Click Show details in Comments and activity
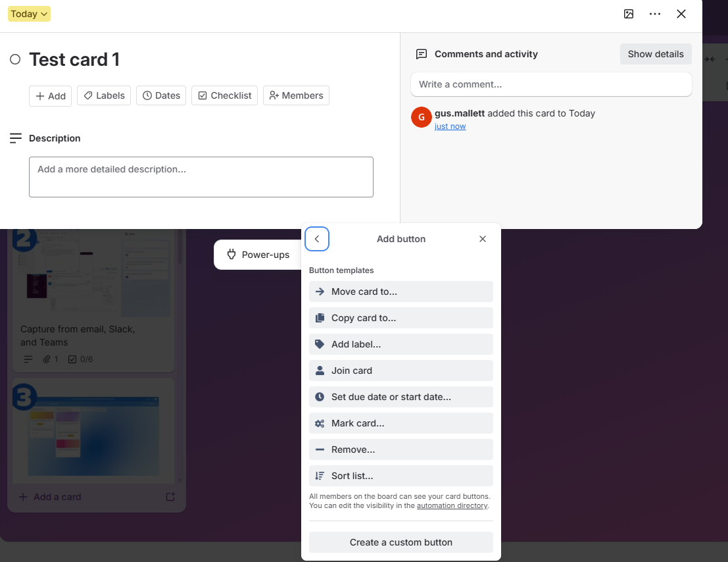The height and width of the screenshot is (562, 728). [655, 54]
